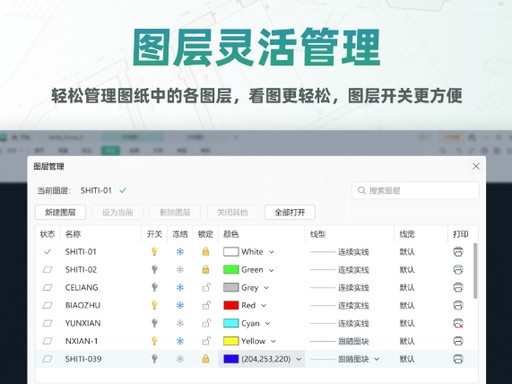Image resolution: width=512 pixels, height=384 pixels.
Task: Lock the YUNXIAN layer padlock
Action: (206, 323)
